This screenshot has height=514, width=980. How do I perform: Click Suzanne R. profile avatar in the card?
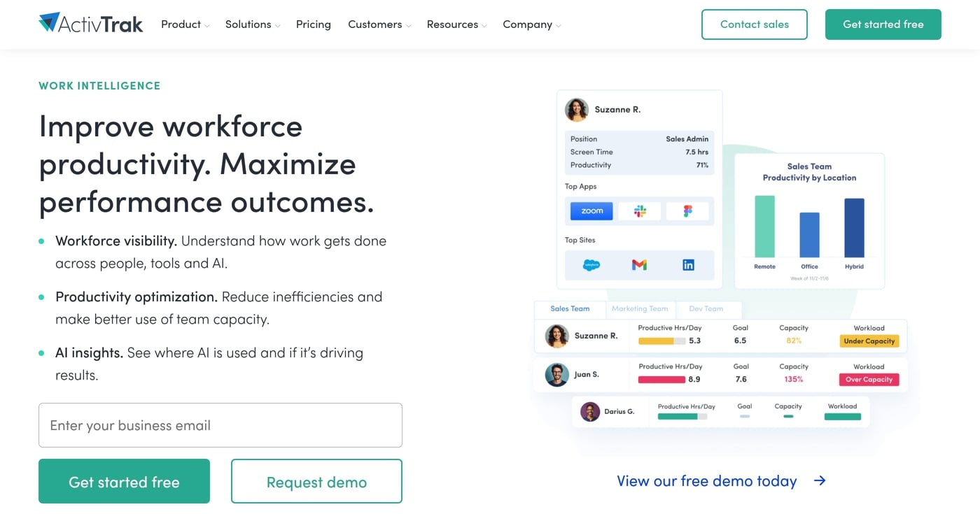coord(577,110)
